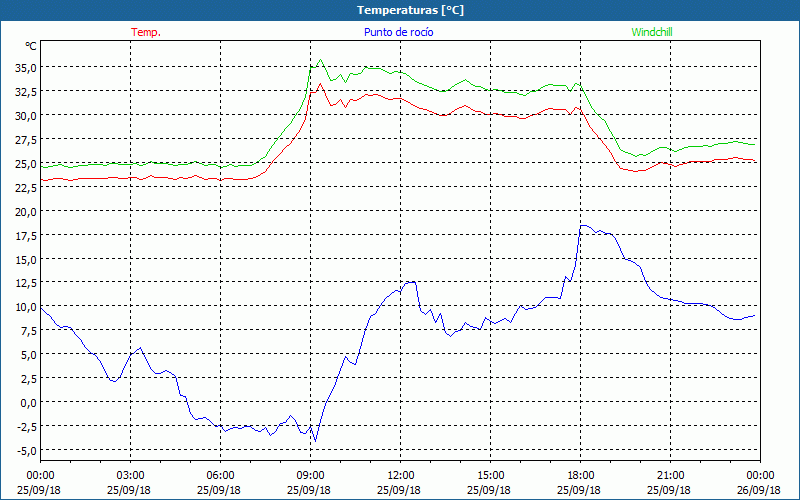Click the 06:00 time axis label
Screen dimensions: 800x500
[x=220, y=476]
